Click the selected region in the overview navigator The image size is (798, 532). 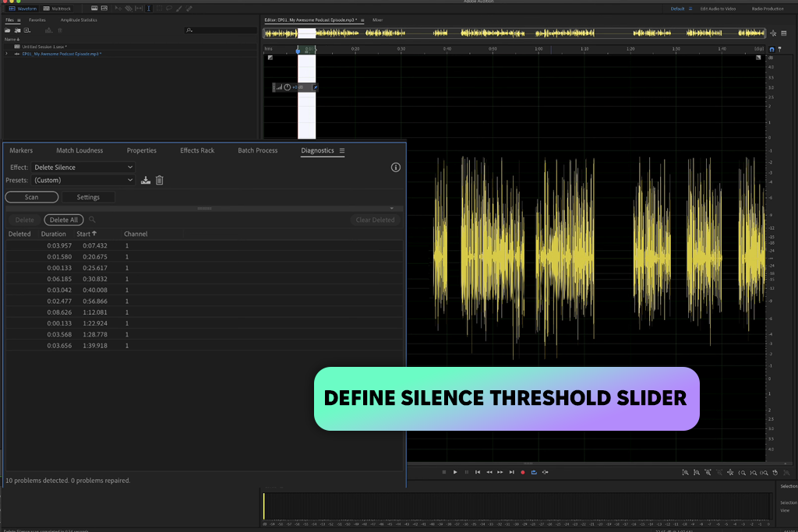tap(306, 33)
